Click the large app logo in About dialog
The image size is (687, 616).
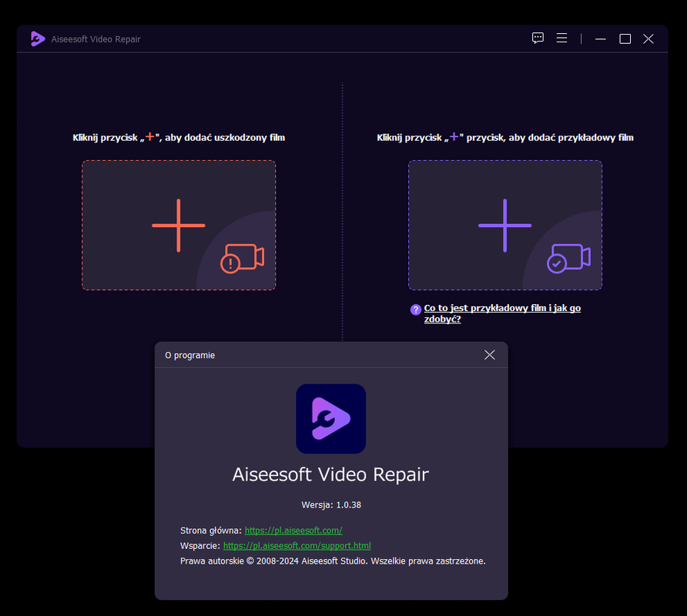[x=331, y=419]
